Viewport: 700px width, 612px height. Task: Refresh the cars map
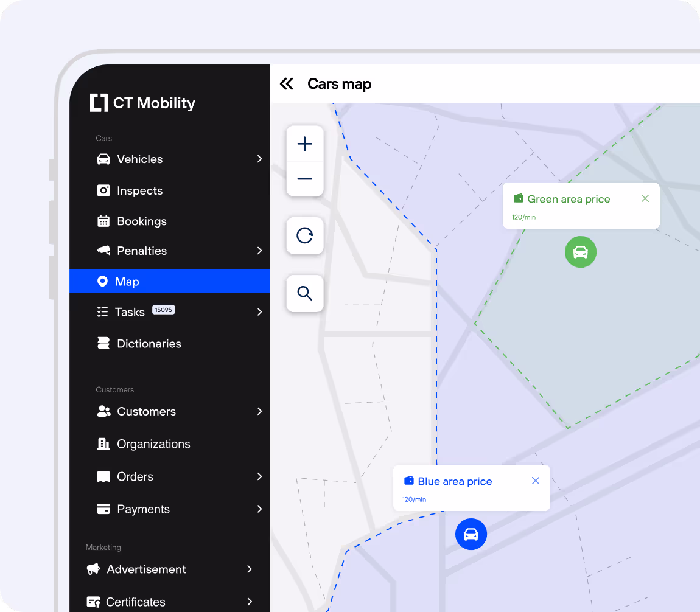[x=305, y=235]
